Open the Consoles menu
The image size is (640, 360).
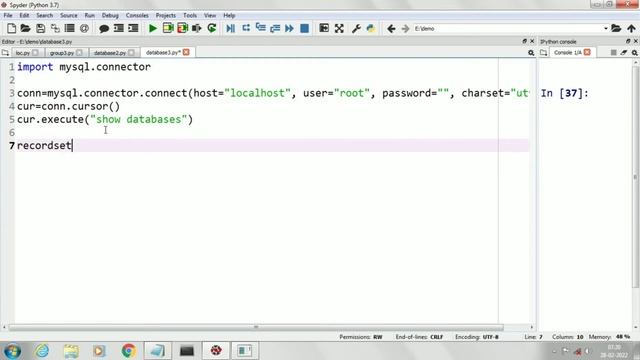pyautogui.click(x=137, y=16)
